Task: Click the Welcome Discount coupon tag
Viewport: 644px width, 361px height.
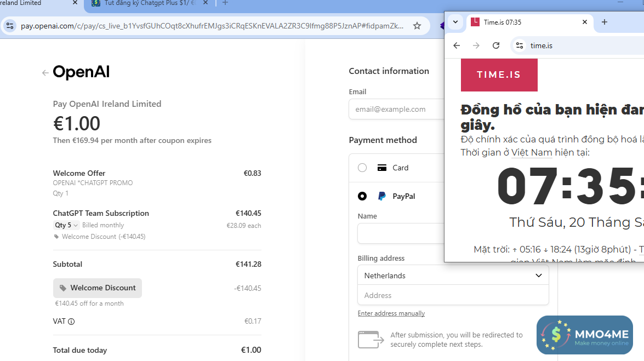Action: [98, 288]
